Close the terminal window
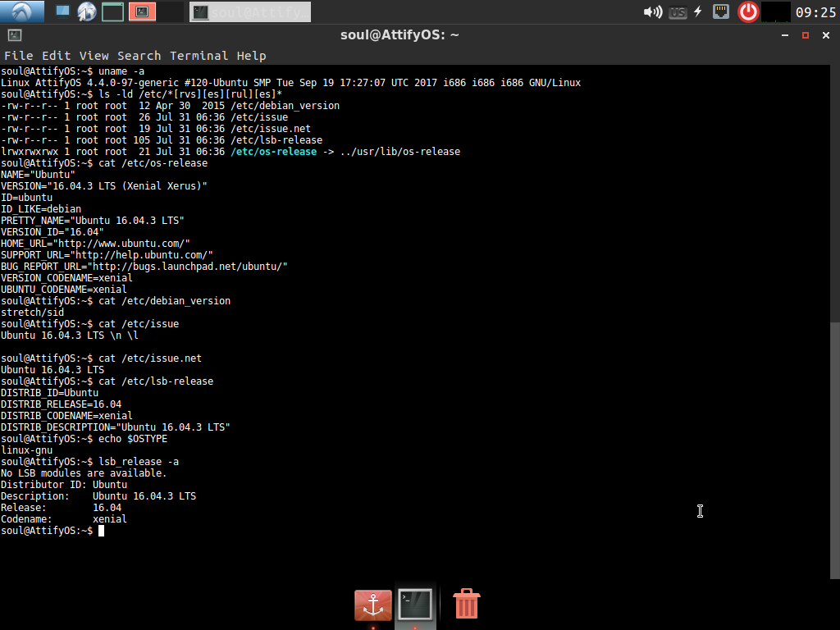840x630 pixels. tap(826, 35)
